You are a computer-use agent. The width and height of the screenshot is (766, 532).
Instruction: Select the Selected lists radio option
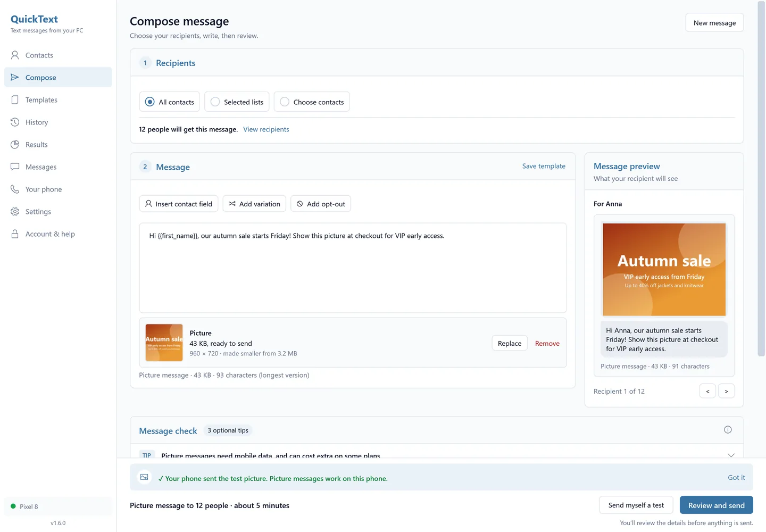click(x=237, y=102)
